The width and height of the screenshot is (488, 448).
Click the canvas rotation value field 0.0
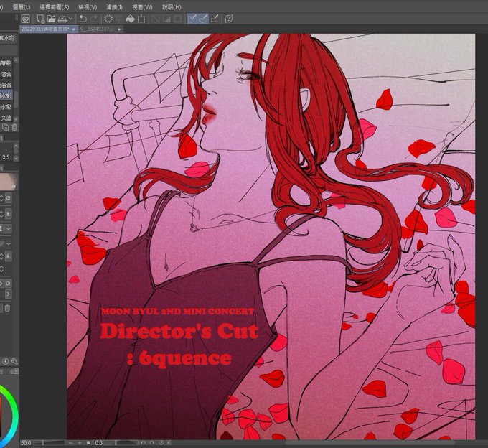pyautogui.click(x=98, y=443)
